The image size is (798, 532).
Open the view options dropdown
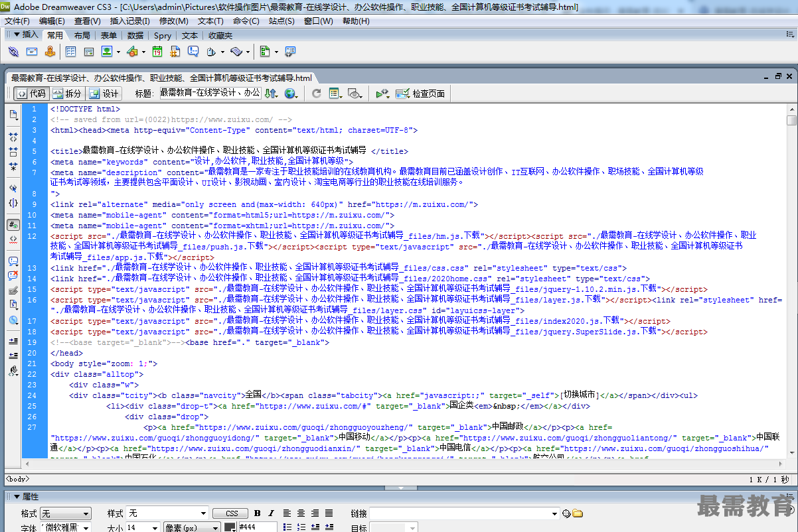click(x=335, y=94)
